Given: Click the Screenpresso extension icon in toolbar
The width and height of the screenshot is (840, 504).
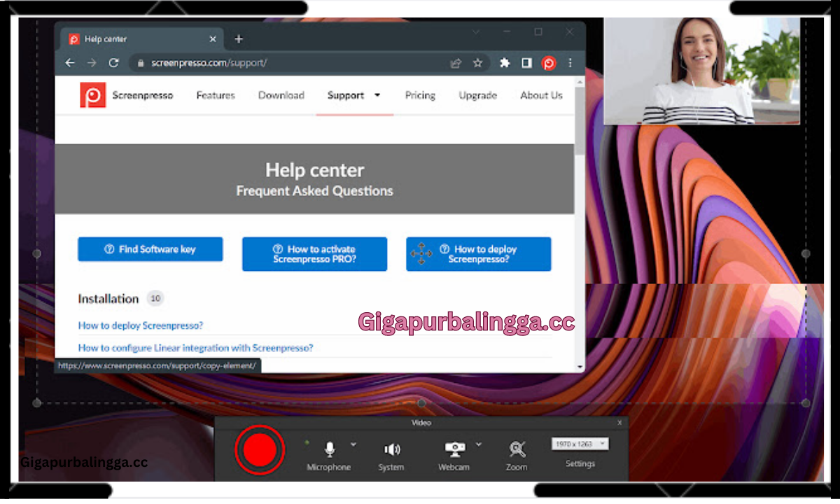Looking at the screenshot, I should (549, 63).
